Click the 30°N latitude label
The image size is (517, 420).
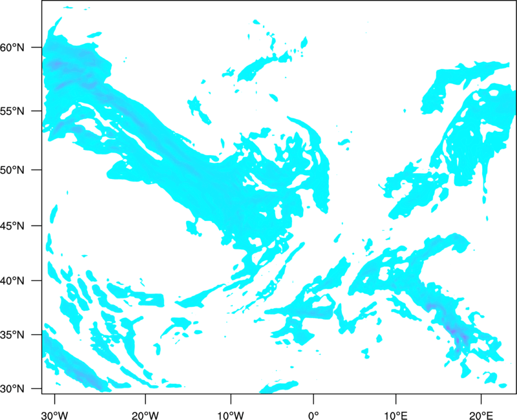coord(12,389)
